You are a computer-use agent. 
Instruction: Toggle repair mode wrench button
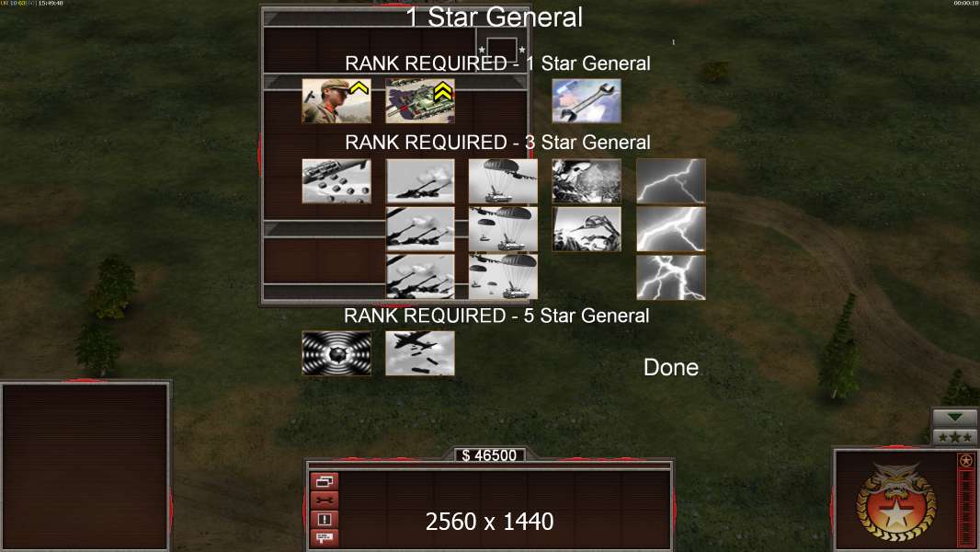[x=324, y=500]
